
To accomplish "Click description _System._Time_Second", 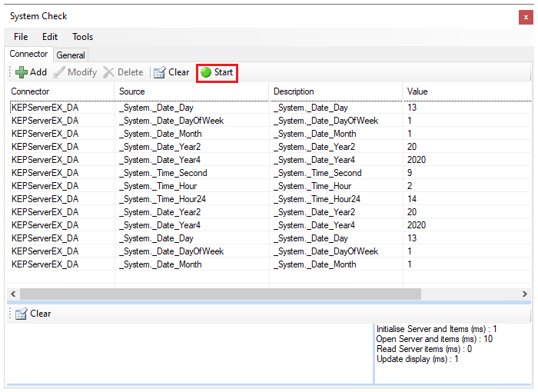I will click(x=317, y=173).
